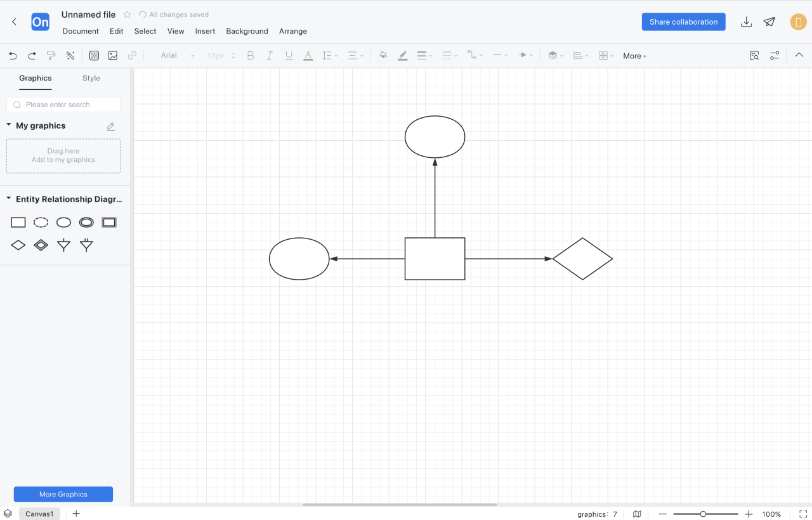Screen dimensions: 812x520
Task: Select the format painter tool
Action: [x=51, y=56]
